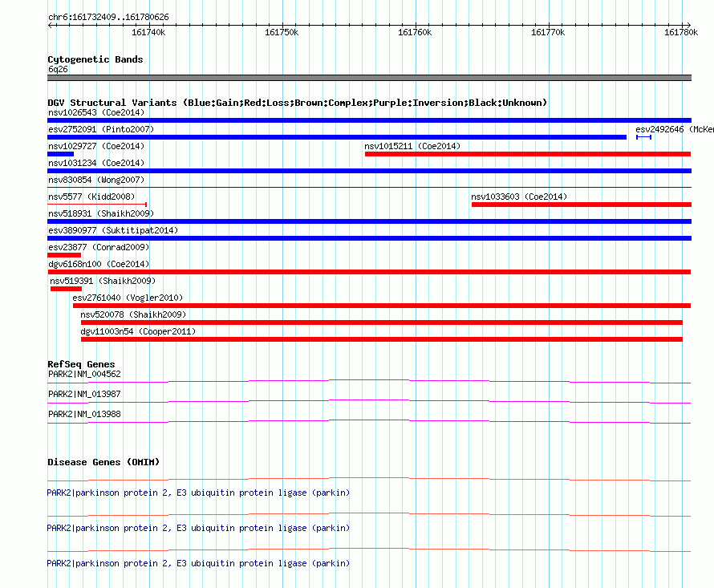Select the Cytogenetic Bands track title

(x=95, y=59)
